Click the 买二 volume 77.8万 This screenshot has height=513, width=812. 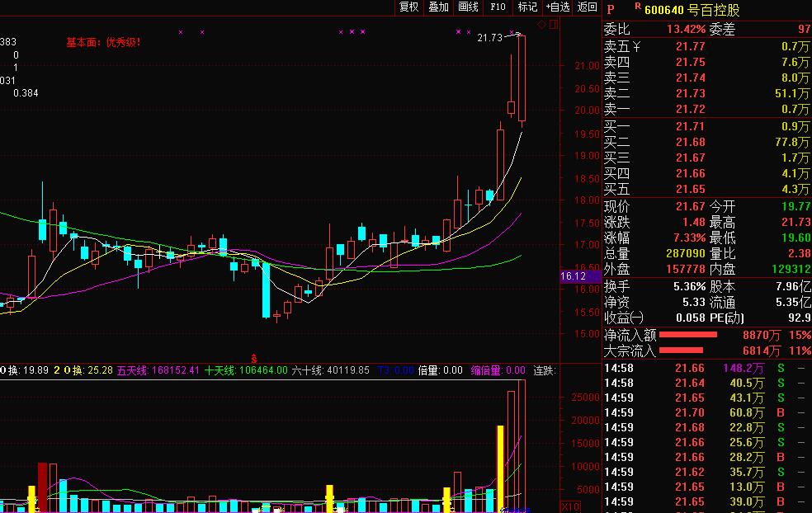tap(792, 142)
